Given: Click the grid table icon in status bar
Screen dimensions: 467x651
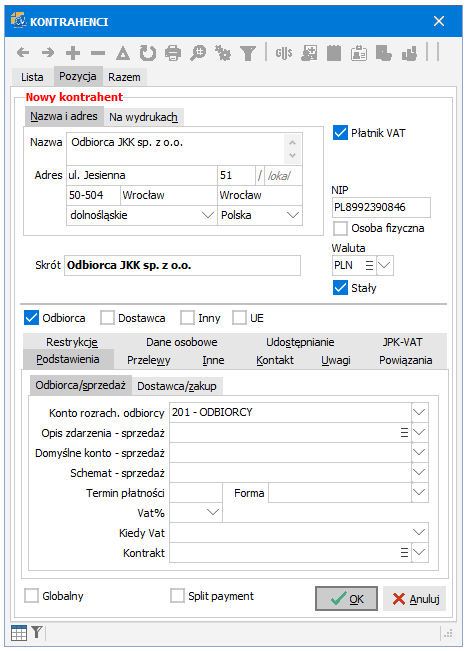Looking at the screenshot, I should pos(19,633).
